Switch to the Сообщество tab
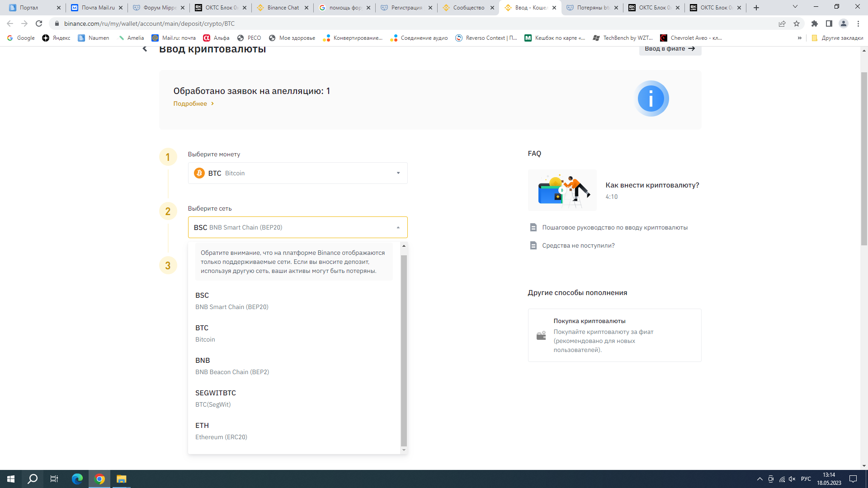This screenshot has width=868, height=488. tap(467, 8)
